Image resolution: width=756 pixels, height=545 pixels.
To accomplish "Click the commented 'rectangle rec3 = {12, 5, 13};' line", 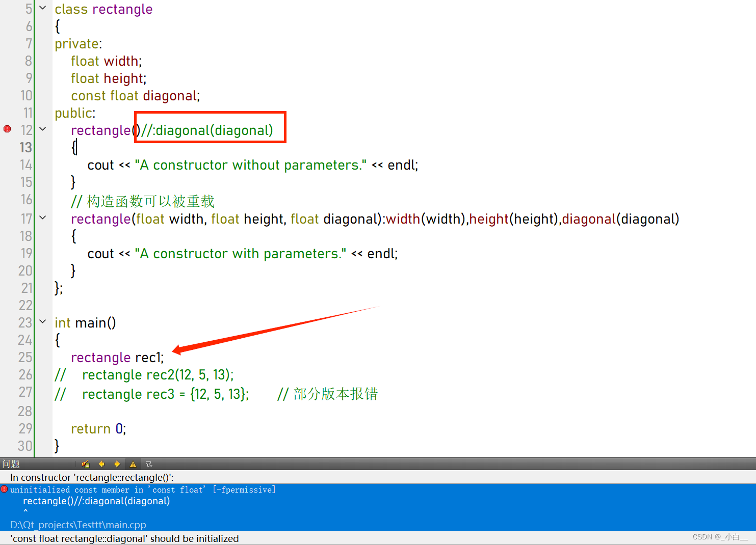I will [x=152, y=394].
